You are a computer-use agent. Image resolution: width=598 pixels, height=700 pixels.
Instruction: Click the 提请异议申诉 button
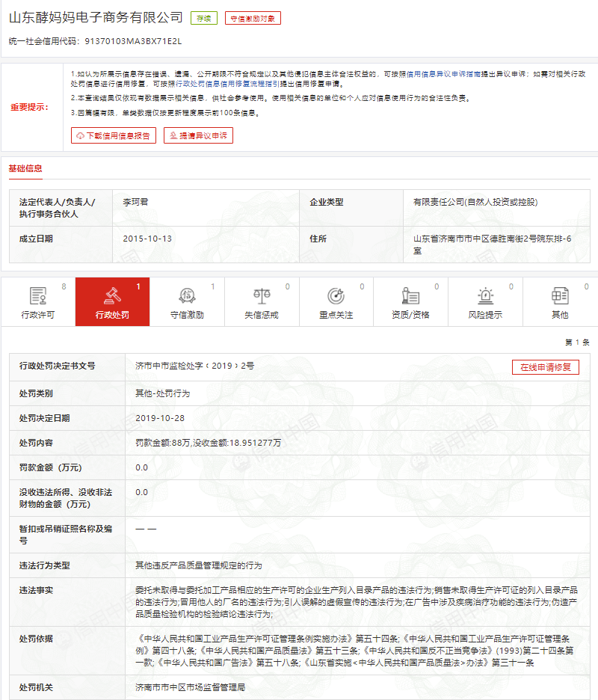coord(197,136)
